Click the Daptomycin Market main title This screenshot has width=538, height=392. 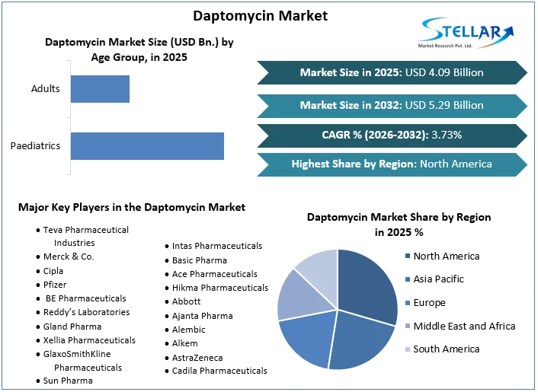click(x=261, y=16)
